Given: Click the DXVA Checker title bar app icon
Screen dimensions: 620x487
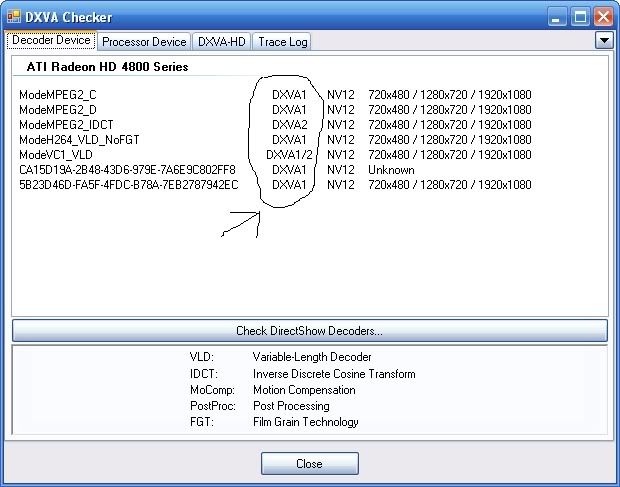Looking at the screenshot, I should 14,17.
